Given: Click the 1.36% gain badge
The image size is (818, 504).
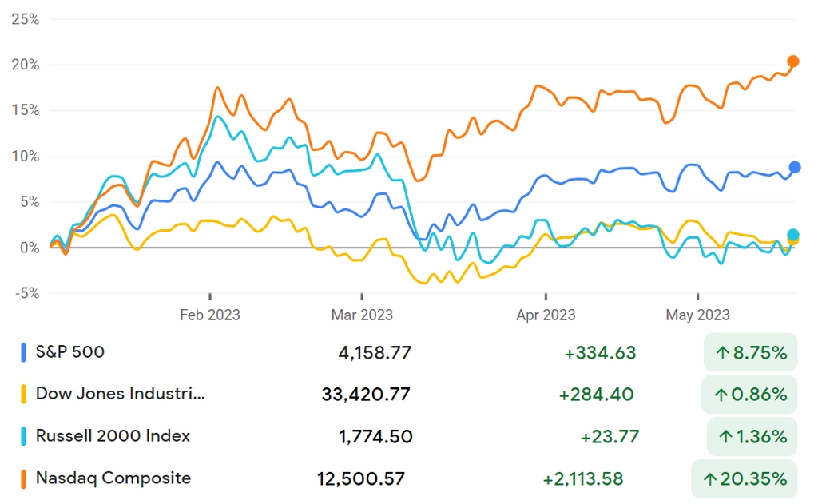Looking at the screenshot, I should [752, 437].
